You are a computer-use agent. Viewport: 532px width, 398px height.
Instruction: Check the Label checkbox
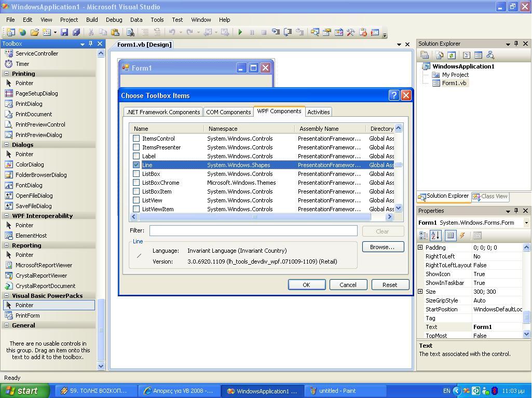136,156
